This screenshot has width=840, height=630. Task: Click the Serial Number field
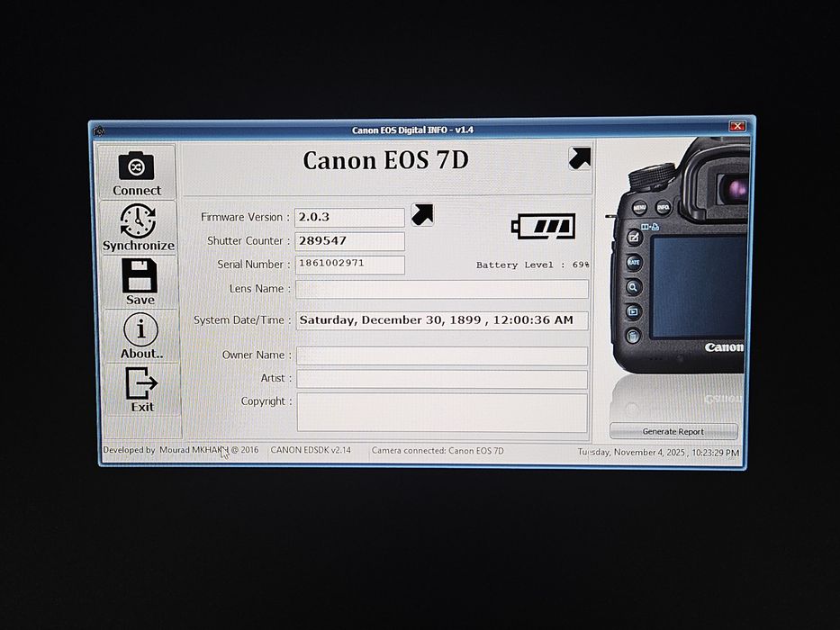point(349,265)
